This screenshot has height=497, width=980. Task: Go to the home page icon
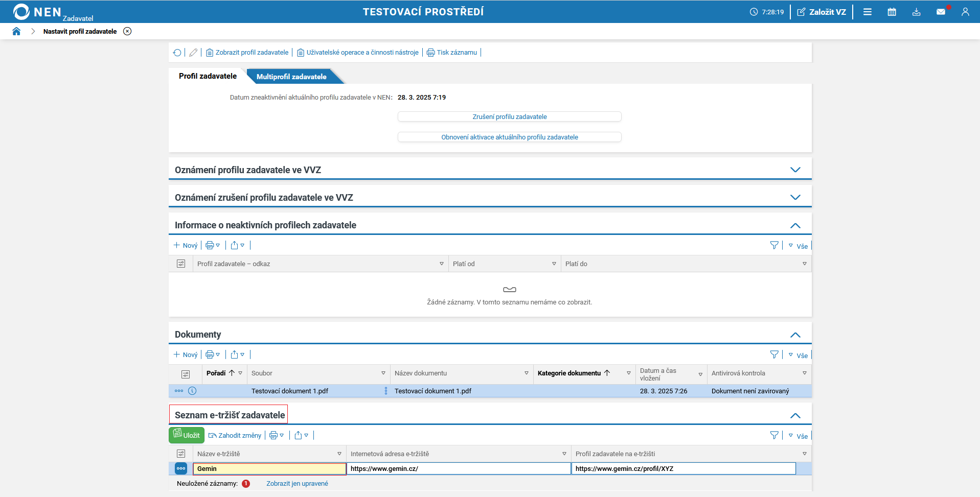[x=16, y=31]
